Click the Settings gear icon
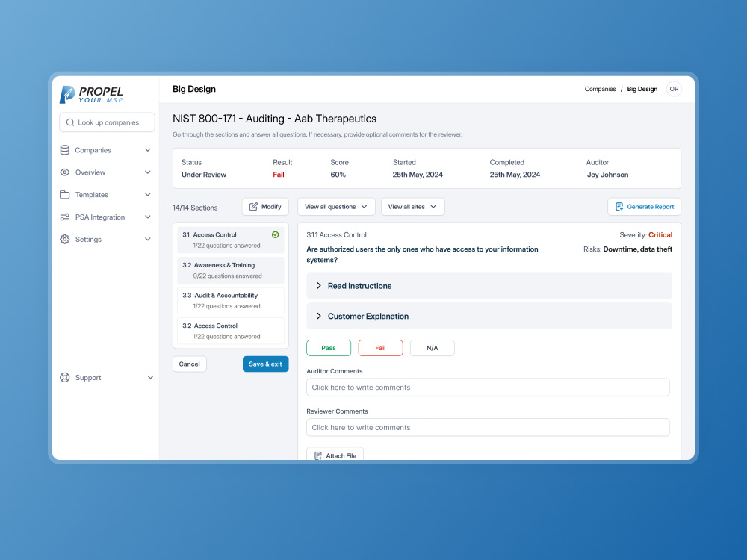Screen dimensions: 747x560 point(65,239)
